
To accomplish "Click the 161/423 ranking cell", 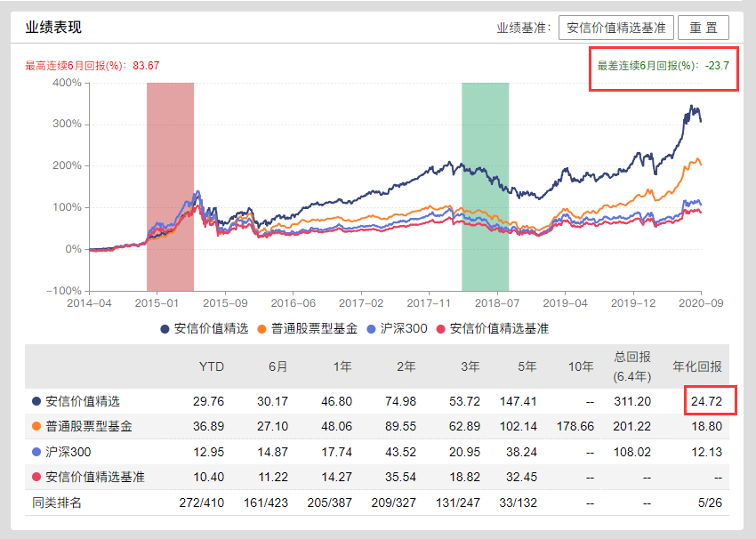I will 266,503.
